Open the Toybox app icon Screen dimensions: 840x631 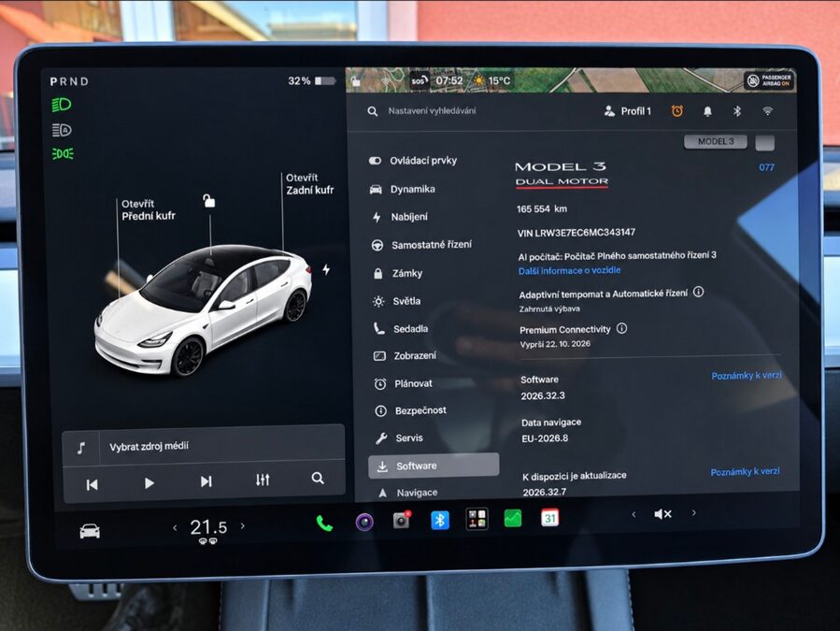click(x=477, y=519)
